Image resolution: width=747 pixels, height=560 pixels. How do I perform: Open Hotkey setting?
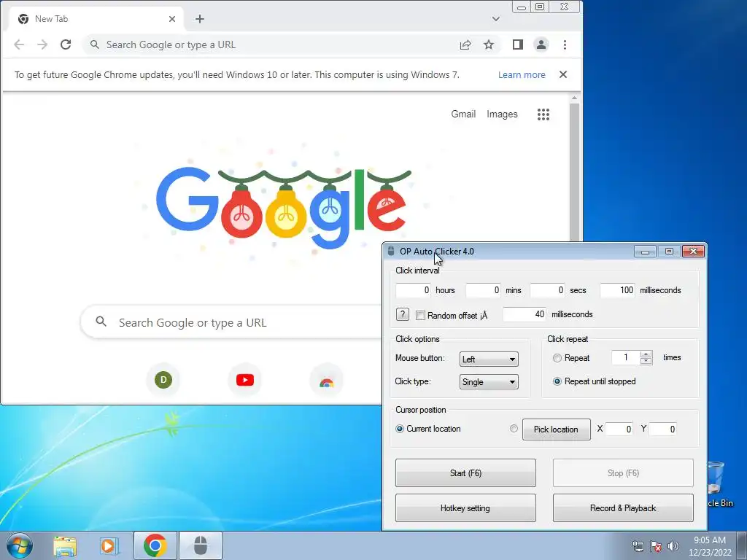tap(465, 508)
